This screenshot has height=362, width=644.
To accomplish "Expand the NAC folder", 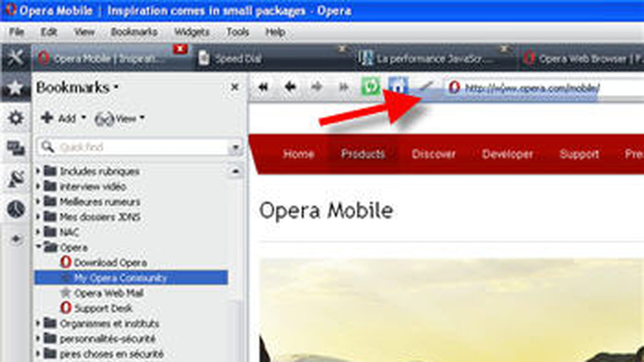I will pos(38,232).
